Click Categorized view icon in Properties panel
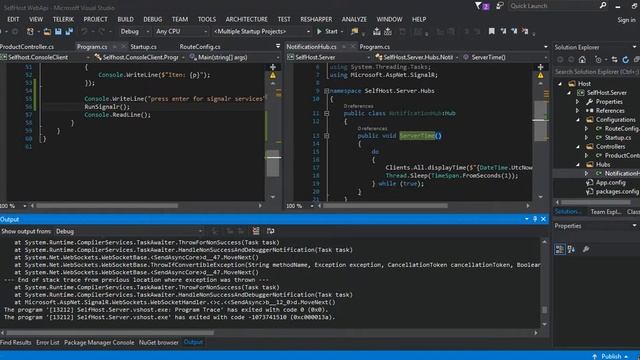 560,249
